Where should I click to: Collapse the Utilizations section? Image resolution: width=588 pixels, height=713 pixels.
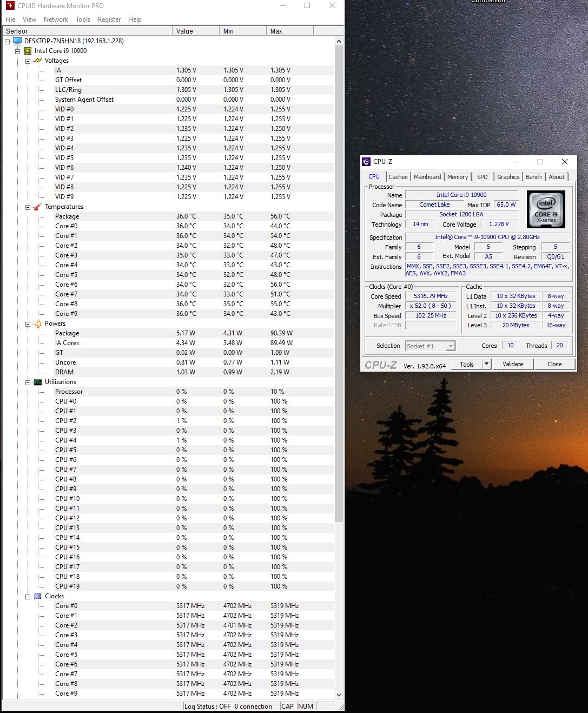click(x=28, y=382)
